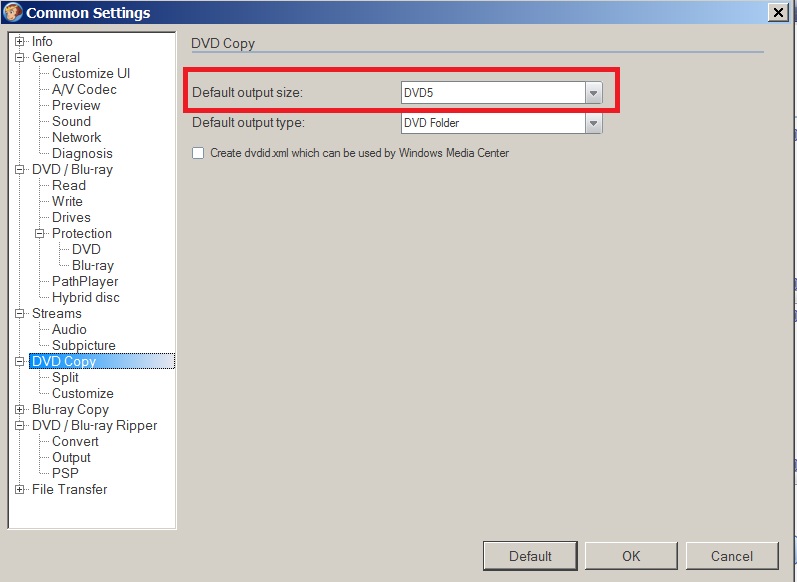Open the Audio streams settings

coord(69,329)
